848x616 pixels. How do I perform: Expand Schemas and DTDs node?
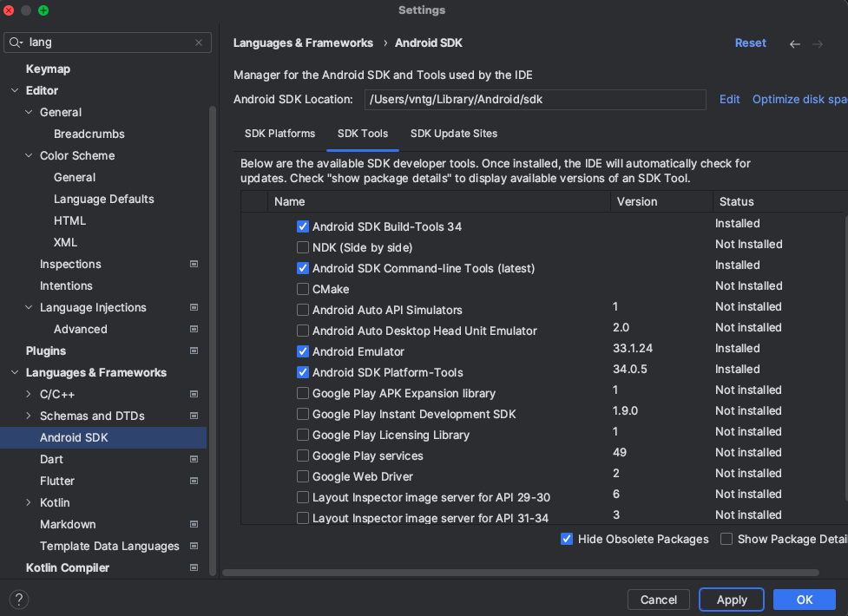point(29,416)
